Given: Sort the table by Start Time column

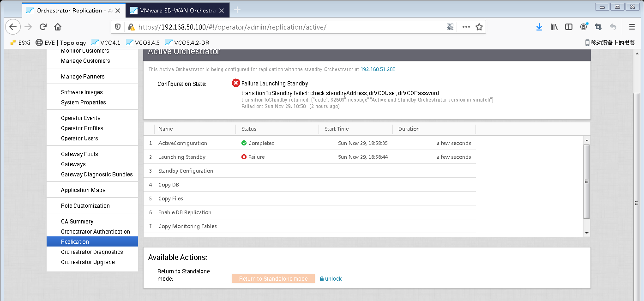Looking at the screenshot, I should click(x=355, y=129).
